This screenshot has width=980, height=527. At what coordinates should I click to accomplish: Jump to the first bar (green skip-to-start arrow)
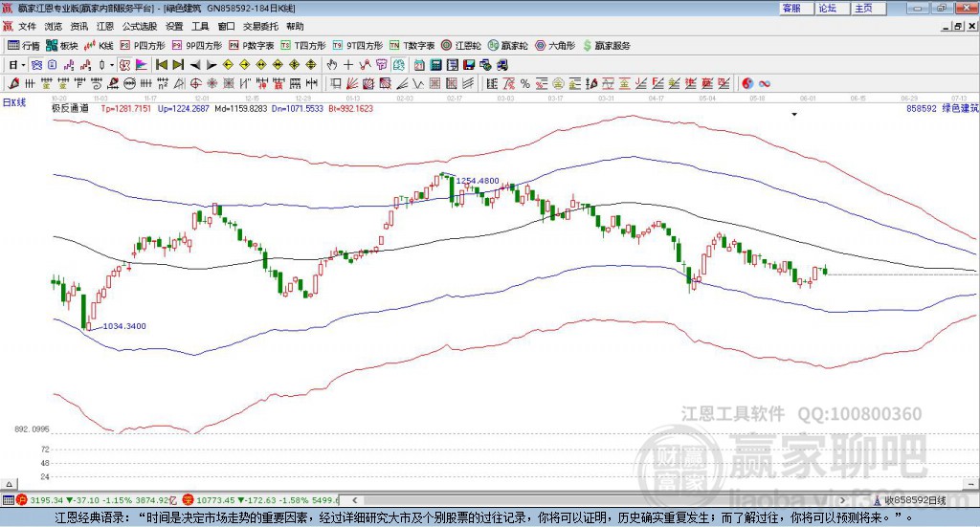pos(161,65)
